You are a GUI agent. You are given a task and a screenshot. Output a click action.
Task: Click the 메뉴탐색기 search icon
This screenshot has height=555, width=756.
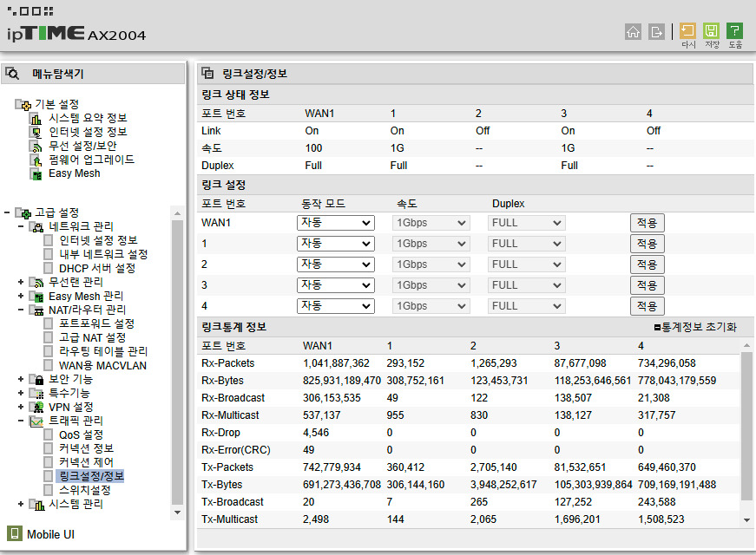point(13,74)
